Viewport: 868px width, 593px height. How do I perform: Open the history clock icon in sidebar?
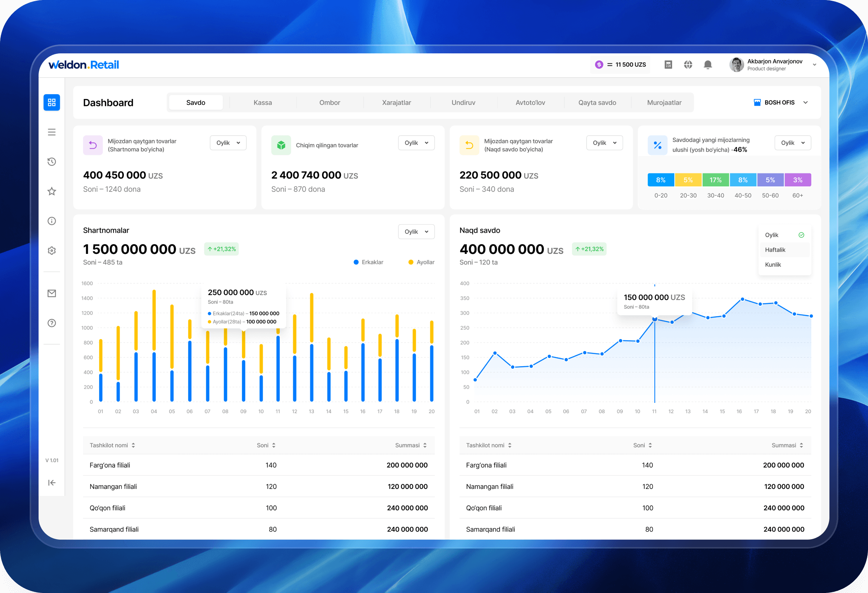(x=52, y=162)
